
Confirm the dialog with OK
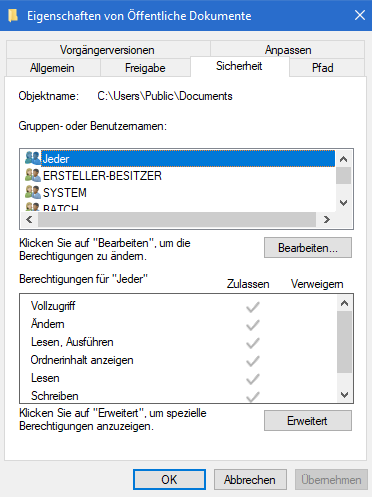pyautogui.click(x=169, y=479)
